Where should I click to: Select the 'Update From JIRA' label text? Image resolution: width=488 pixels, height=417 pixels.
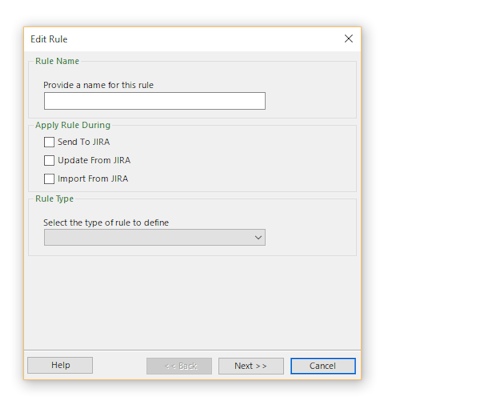pyautogui.click(x=94, y=160)
